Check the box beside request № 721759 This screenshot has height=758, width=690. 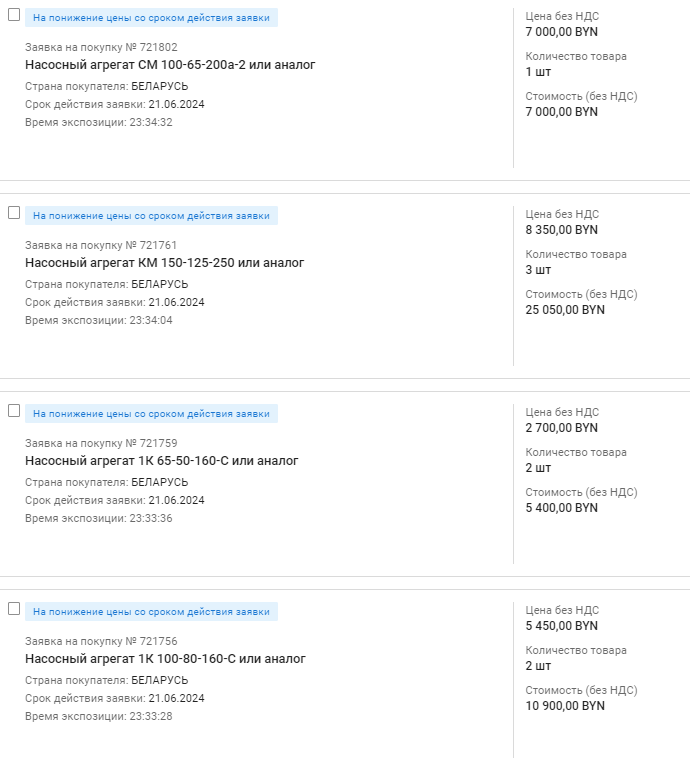click(14, 411)
